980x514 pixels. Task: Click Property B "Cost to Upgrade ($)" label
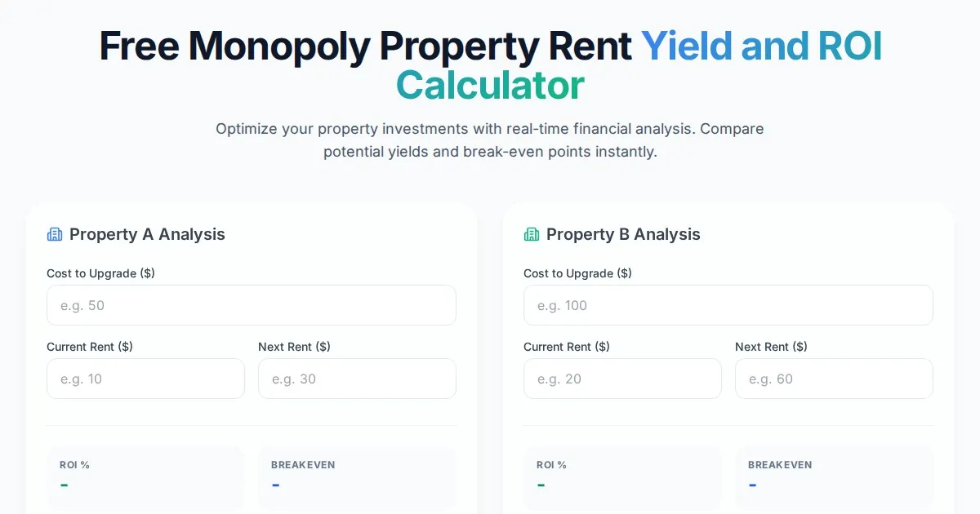(577, 273)
